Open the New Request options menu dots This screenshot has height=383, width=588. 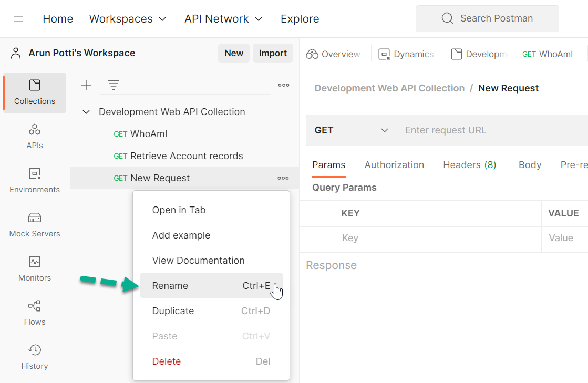[x=283, y=178]
